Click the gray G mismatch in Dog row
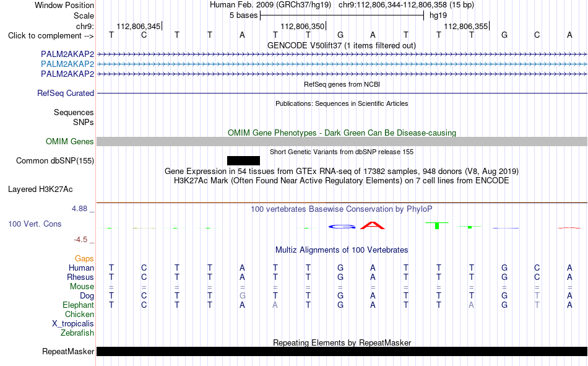The width and height of the screenshot is (588, 366). (x=242, y=296)
